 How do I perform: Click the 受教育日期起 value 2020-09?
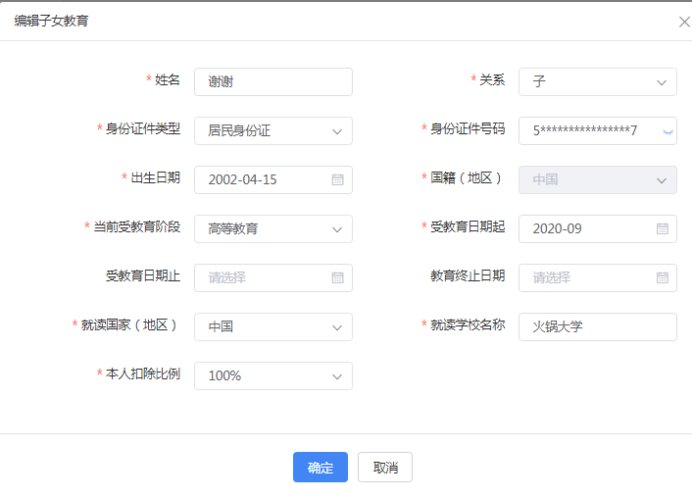[x=558, y=229]
